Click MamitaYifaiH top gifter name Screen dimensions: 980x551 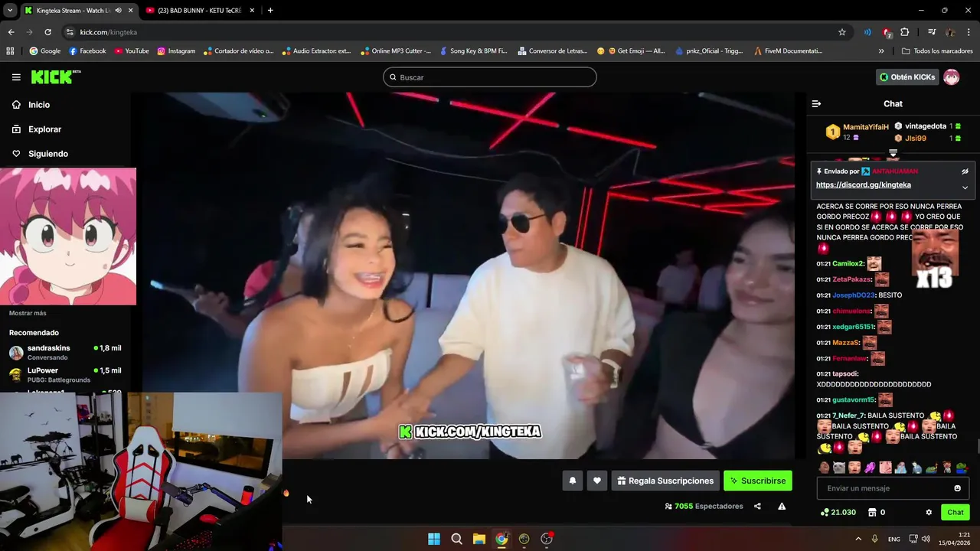click(866, 127)
